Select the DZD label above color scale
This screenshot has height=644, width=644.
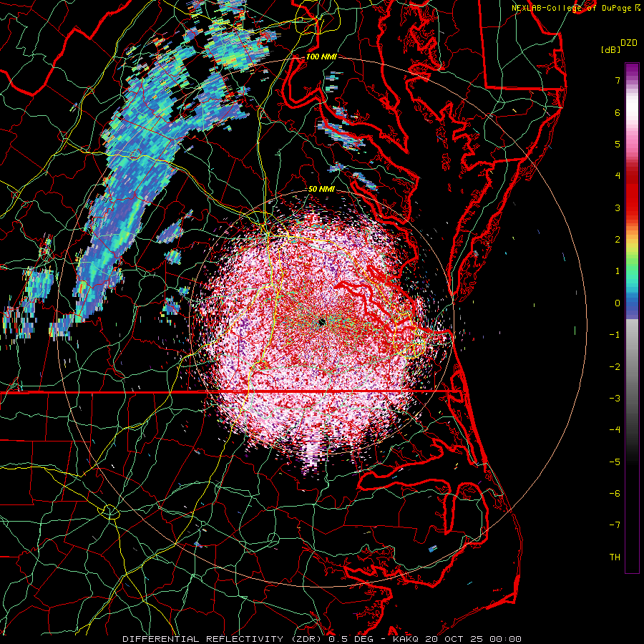tap(628, 43)
